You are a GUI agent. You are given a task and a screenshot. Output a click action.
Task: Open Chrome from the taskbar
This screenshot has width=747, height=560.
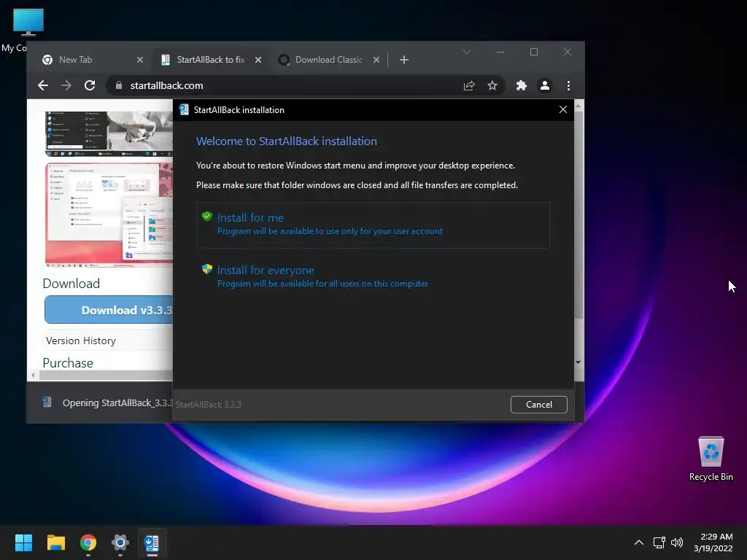tap(88, 542)
